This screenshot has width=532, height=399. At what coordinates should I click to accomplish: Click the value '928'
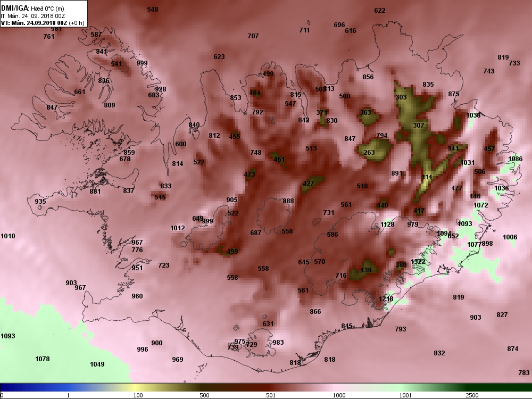(161, 89)
